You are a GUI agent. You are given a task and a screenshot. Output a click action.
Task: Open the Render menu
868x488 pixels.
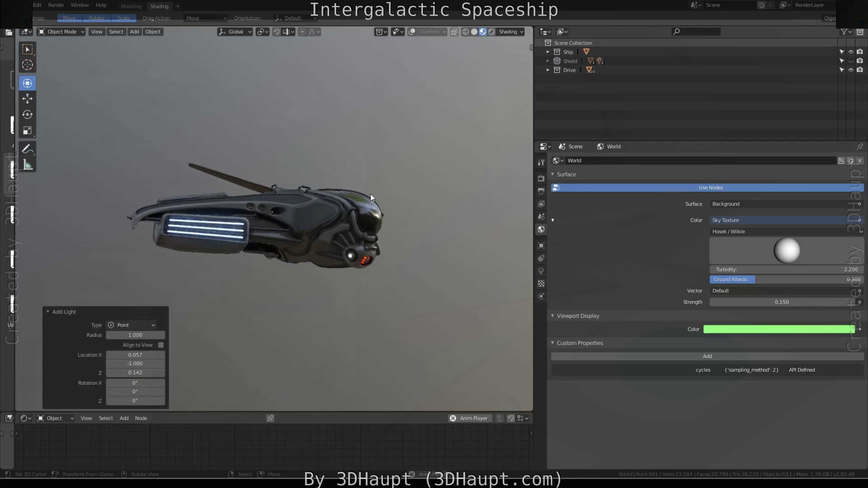(56, 5)
